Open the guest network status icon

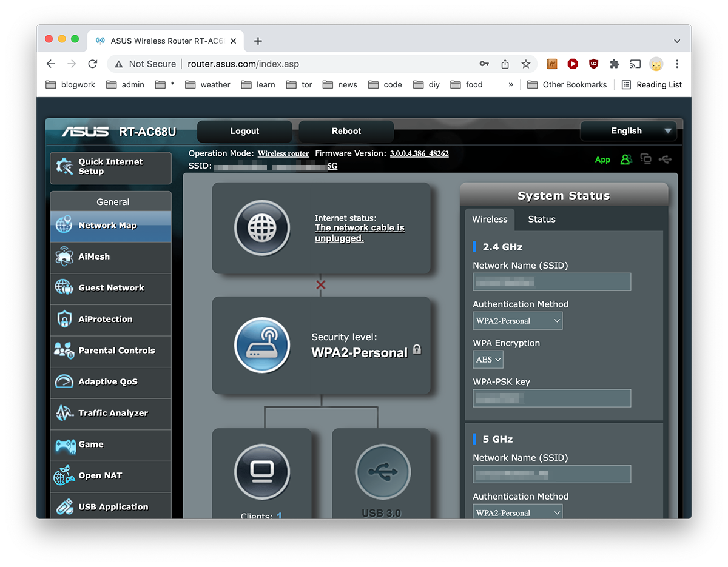point(626,159)
